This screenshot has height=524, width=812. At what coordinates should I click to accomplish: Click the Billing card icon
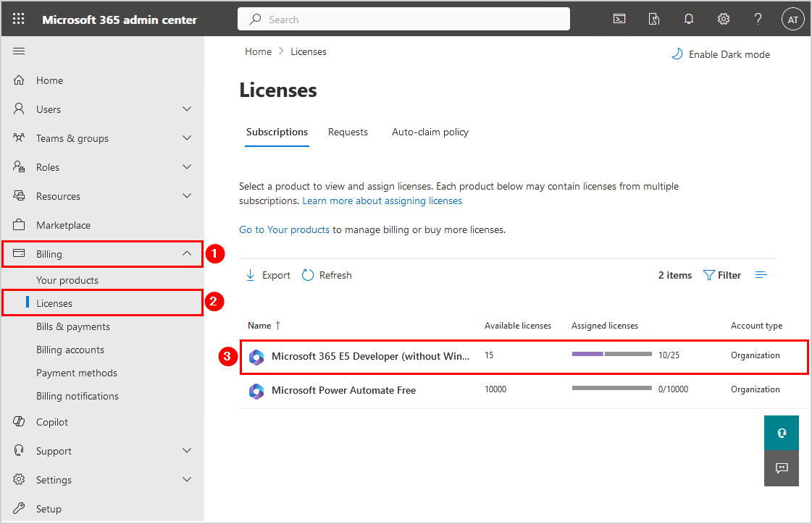click(19, 253)
